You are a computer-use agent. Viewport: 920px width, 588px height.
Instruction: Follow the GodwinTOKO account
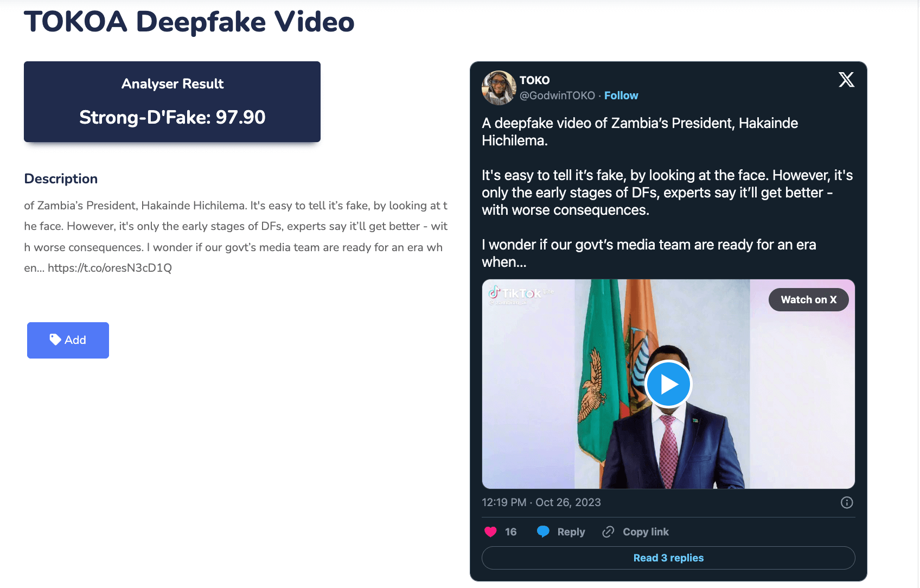621,95
